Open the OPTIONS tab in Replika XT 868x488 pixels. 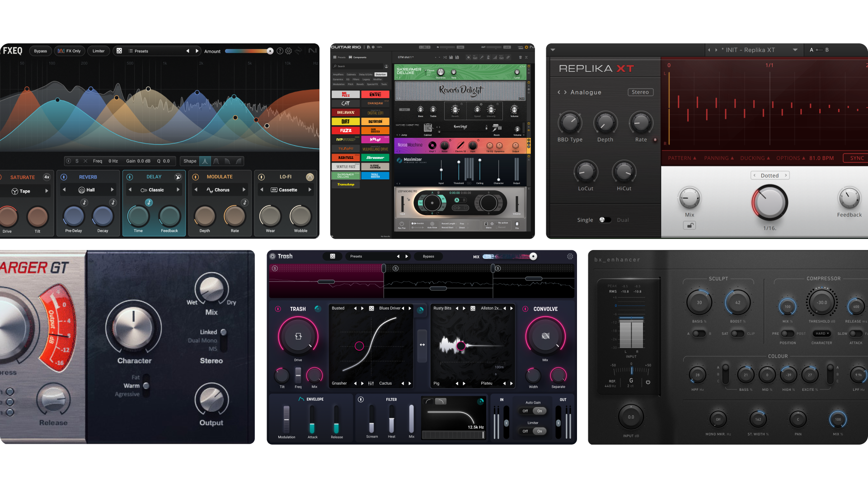pyautogui.click(x=791, y=158)
